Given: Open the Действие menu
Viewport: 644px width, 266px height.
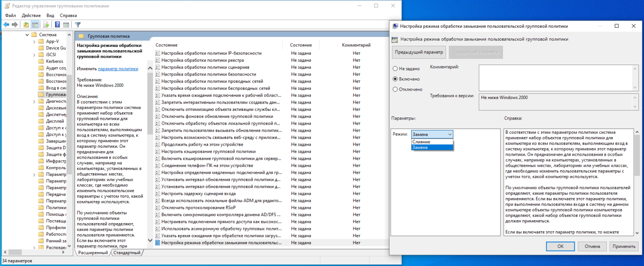Looking at the screenshot, I should 31,15.
